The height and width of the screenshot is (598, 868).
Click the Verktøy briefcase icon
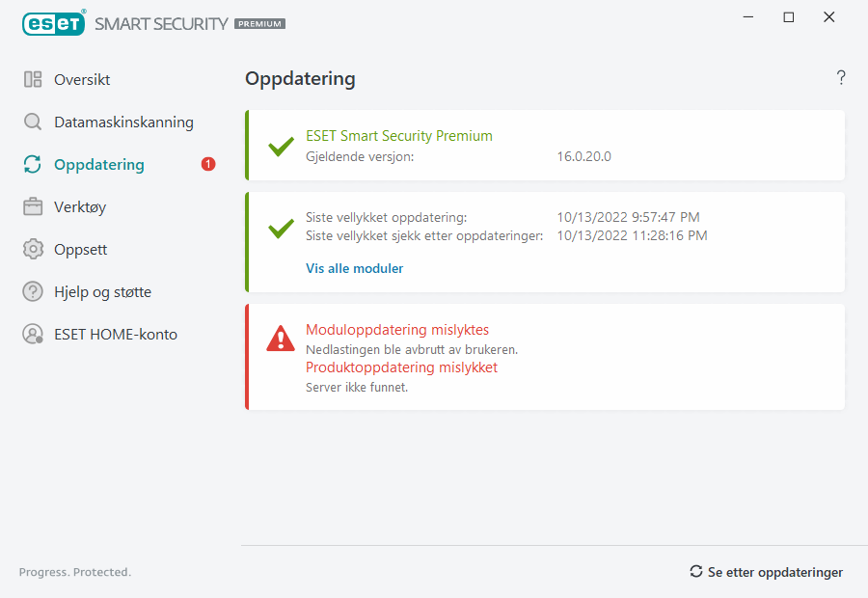33,207
